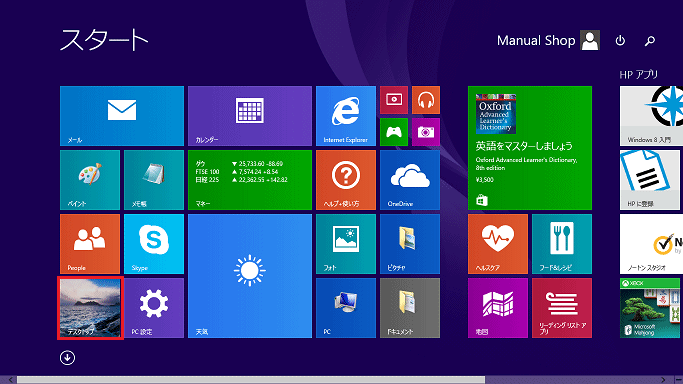Open the small Music headphones tile
683x384 pixels.
(426, 100)
